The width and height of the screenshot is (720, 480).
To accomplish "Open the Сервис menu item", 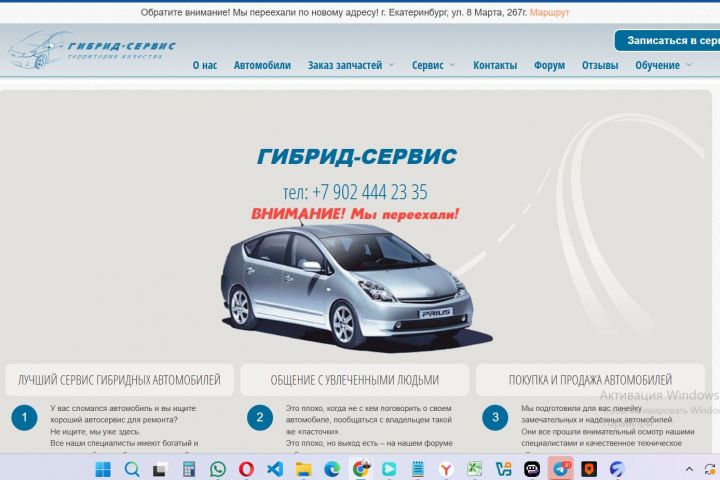I will [x=428, y=65].
